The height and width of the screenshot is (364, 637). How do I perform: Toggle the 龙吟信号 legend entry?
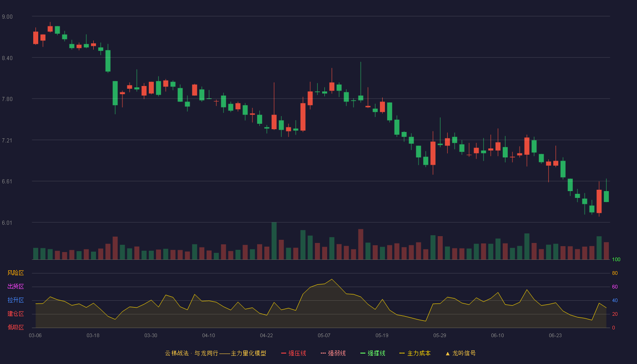point(460,353)
